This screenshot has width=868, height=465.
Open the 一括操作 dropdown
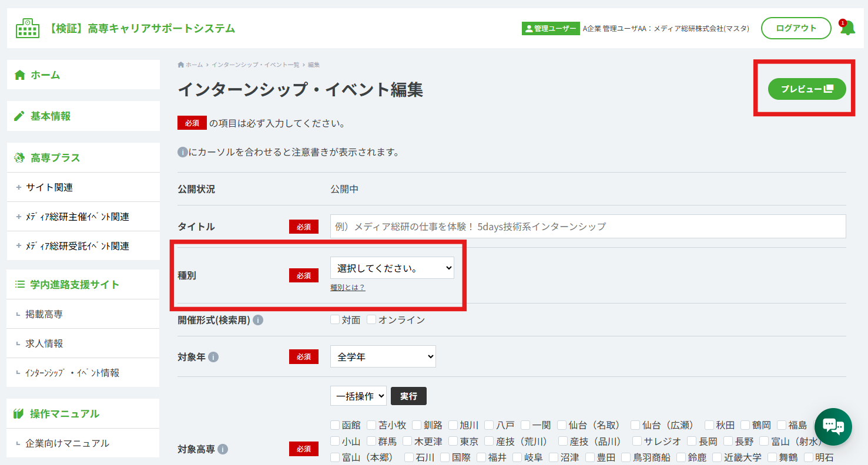358,396
